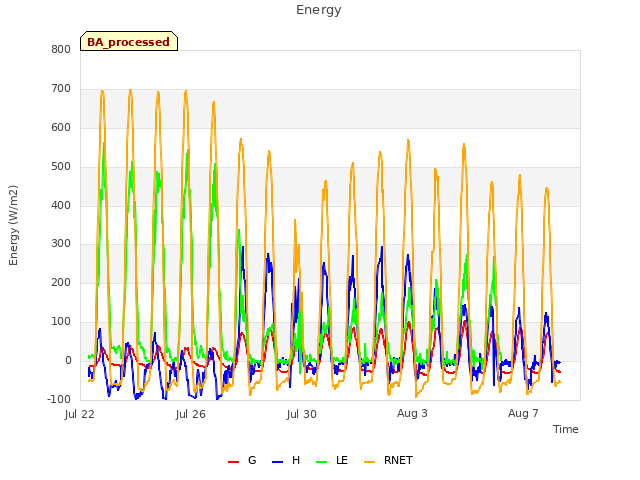Image resolution: width=640 pixels, height=480 pixels.
Task: Select the LE legend label
Action: click(x=342, y=460)
